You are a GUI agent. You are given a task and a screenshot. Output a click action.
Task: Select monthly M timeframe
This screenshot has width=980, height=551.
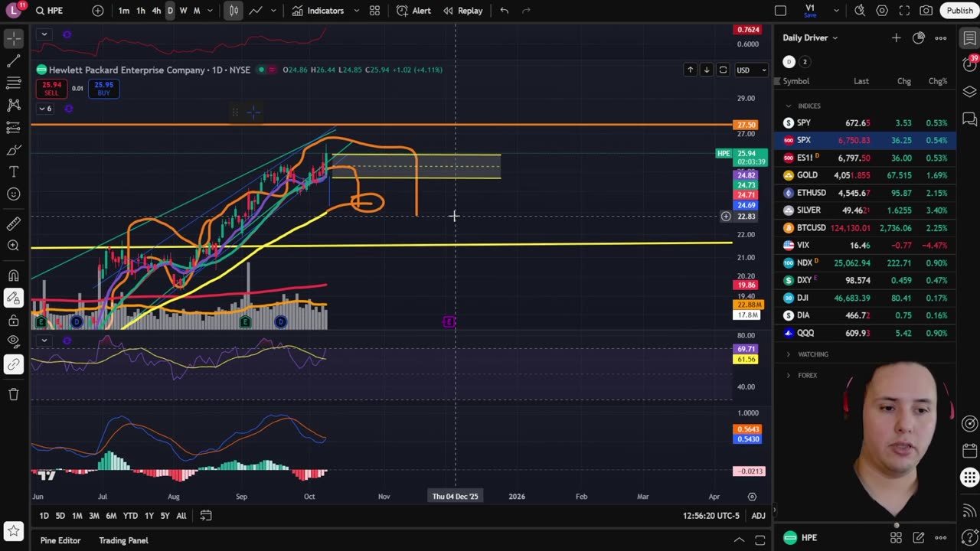point(197,11)
